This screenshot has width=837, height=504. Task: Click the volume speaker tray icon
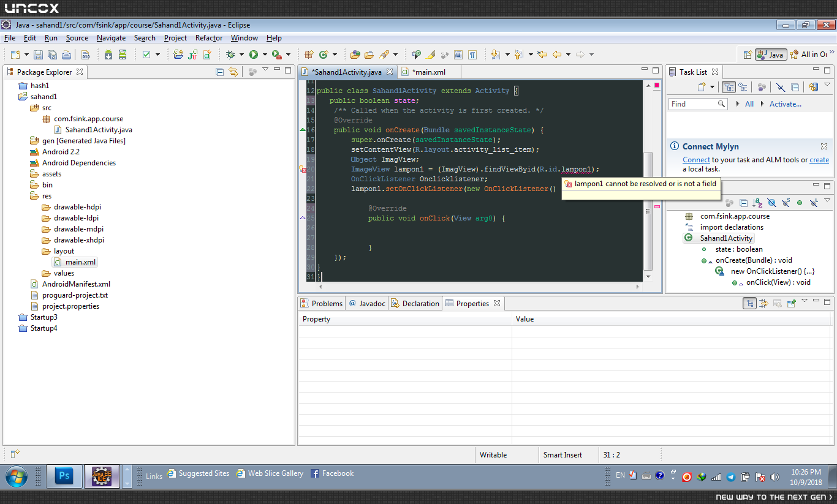(x=775, y=476)
